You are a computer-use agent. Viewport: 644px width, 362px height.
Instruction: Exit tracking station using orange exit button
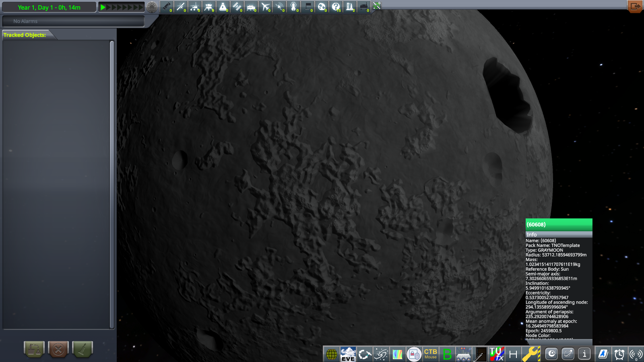point(635,6)
